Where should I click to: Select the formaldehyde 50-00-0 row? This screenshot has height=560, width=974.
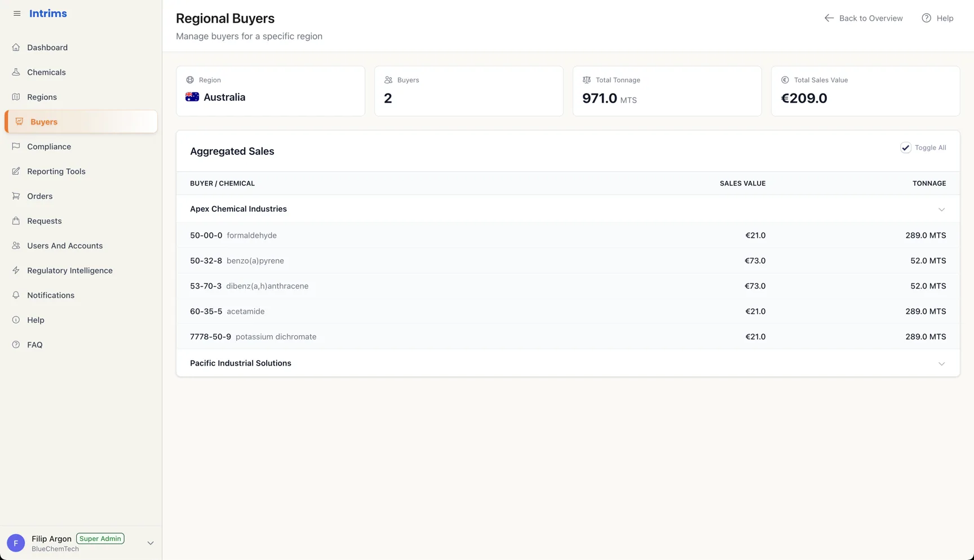coord(568,235)
